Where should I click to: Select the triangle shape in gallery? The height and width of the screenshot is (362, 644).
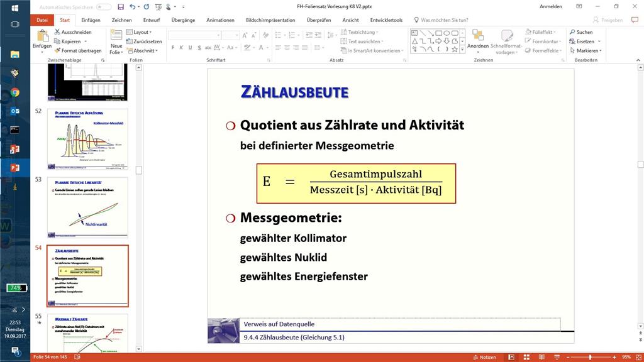[x=414, y=41]
